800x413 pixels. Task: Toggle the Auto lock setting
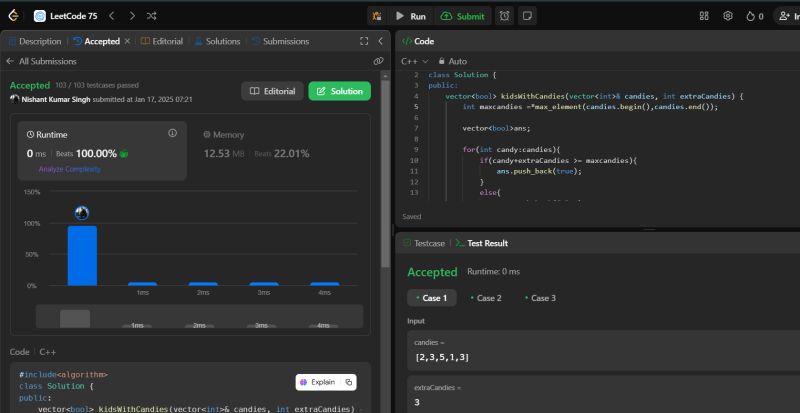click(453, 61)
